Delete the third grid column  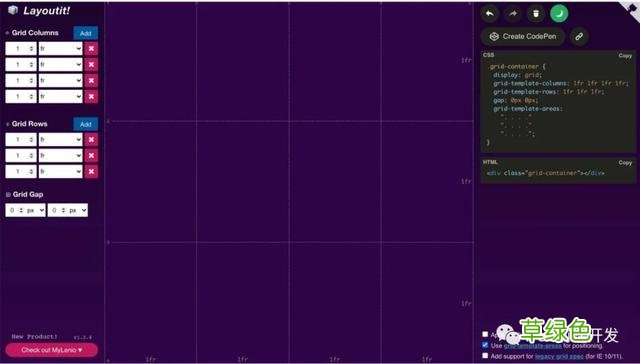pos(91,80)
